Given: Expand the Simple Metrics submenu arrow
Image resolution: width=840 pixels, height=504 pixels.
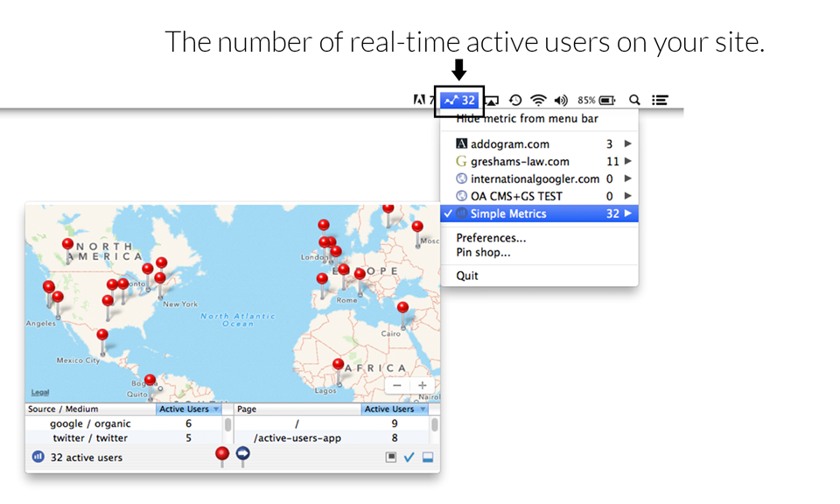Looking at the screenshot, I should pyautogui.click(x=628, y=213).
